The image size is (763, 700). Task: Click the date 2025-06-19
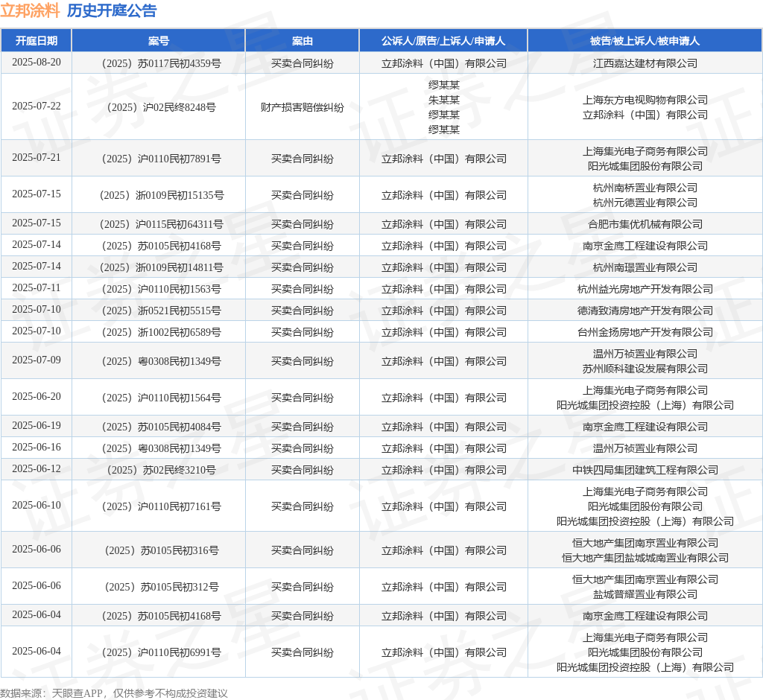pyautogui.click(x=37, y=426)
